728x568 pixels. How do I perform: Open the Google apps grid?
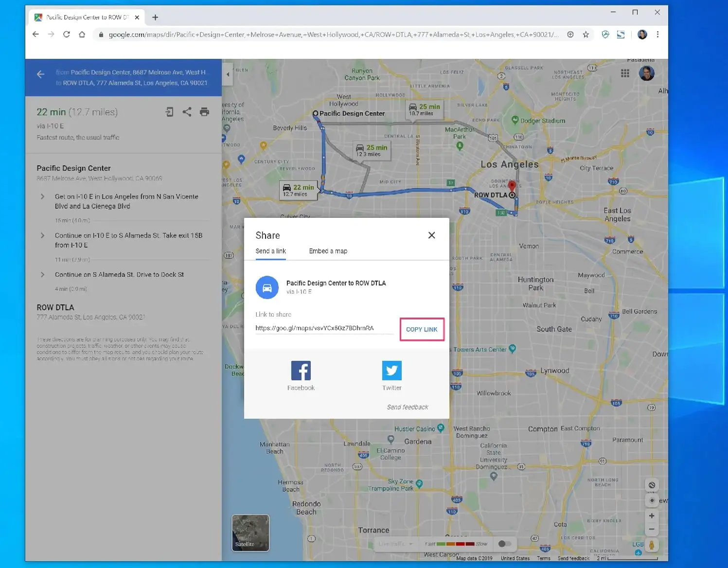[x=625, y=73]
